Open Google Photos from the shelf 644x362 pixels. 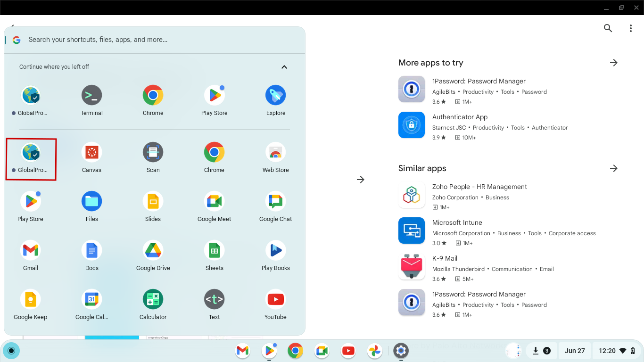click(375, 351)
